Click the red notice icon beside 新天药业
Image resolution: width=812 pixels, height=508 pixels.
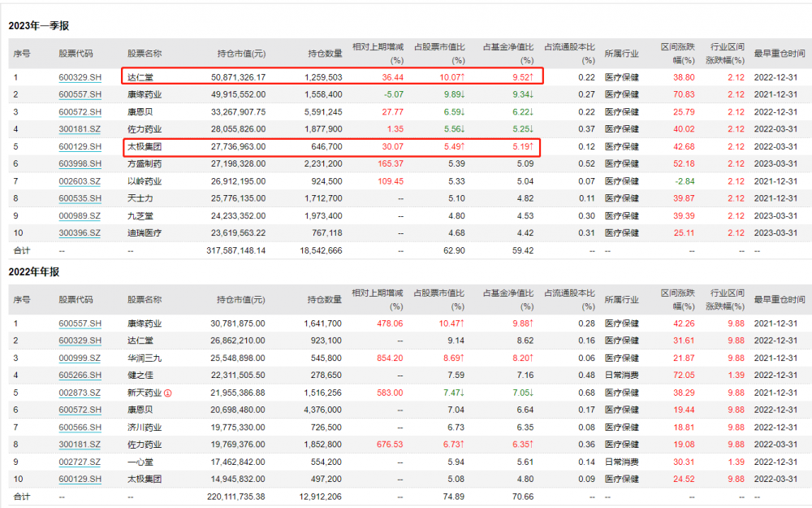point(168,393)
